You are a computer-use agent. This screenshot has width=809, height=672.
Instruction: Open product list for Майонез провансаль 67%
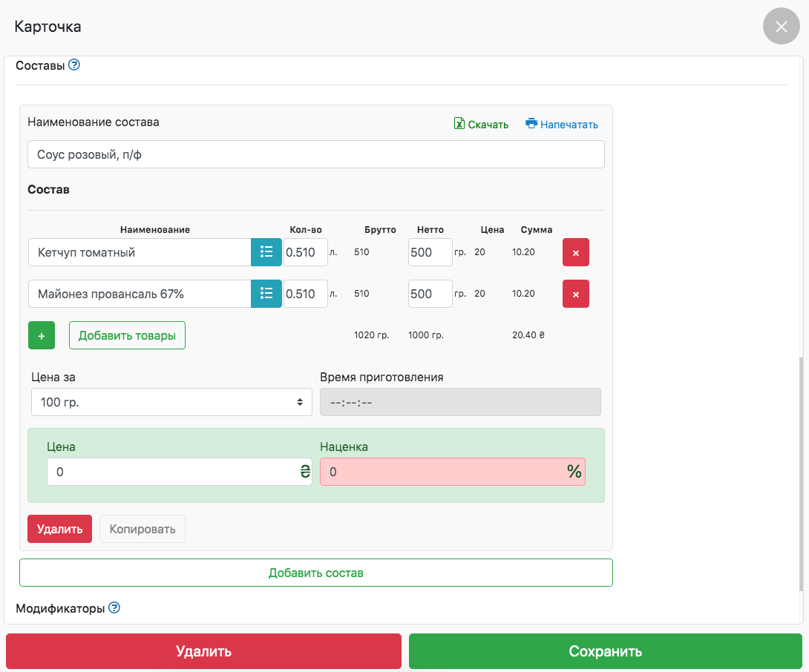click(266, 294)
